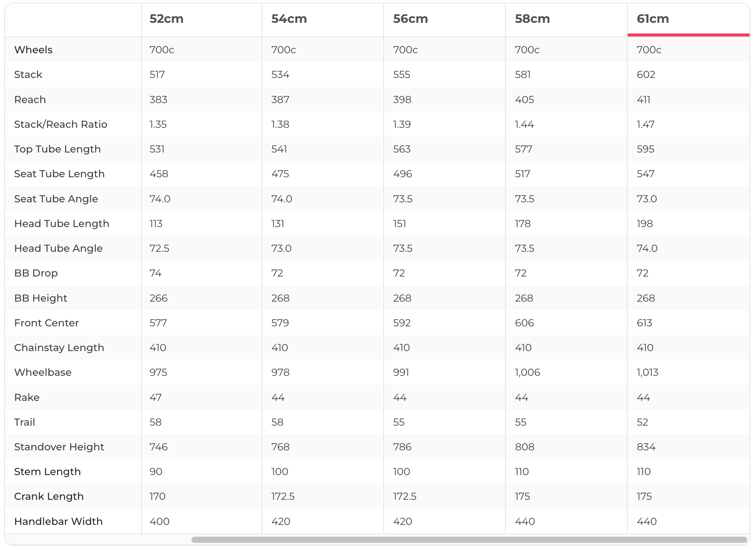Select the 52cm size column header
756x550 pixels.
(166, 19)
